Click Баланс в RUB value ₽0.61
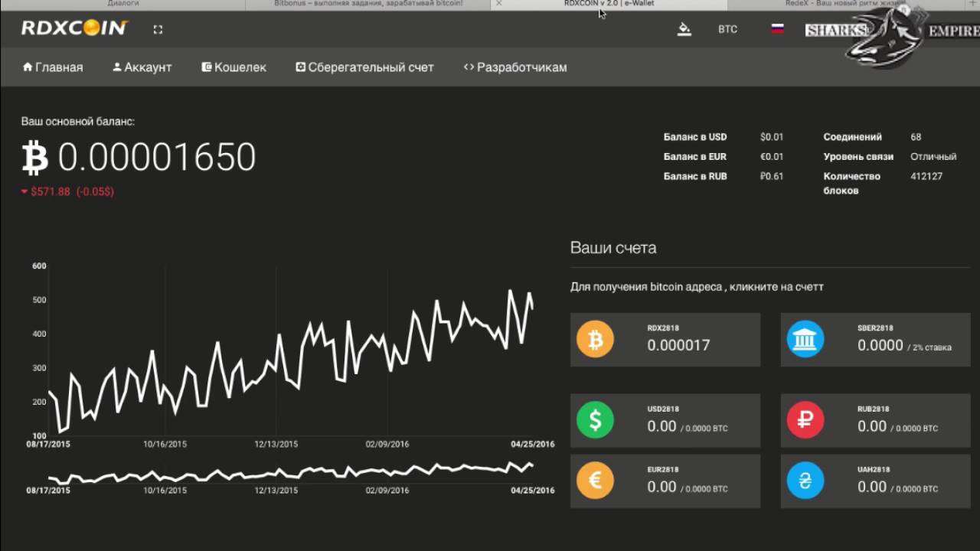 772,176
